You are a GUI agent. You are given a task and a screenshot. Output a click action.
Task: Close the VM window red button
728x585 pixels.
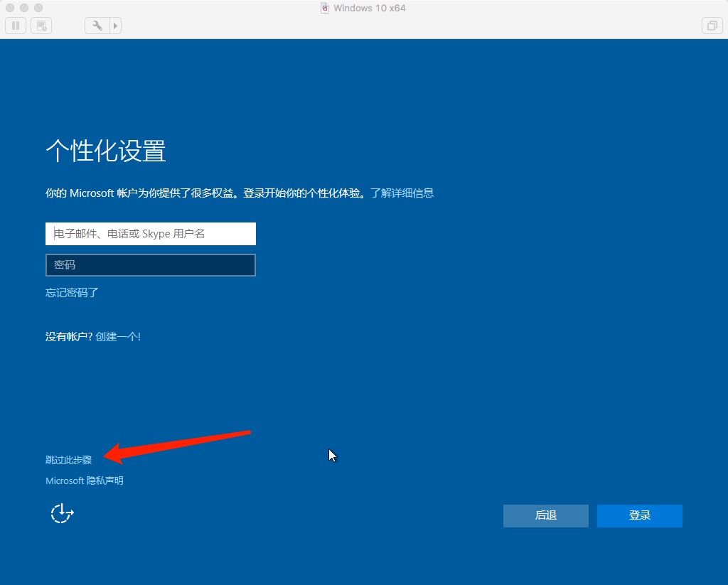click(10, 8)
